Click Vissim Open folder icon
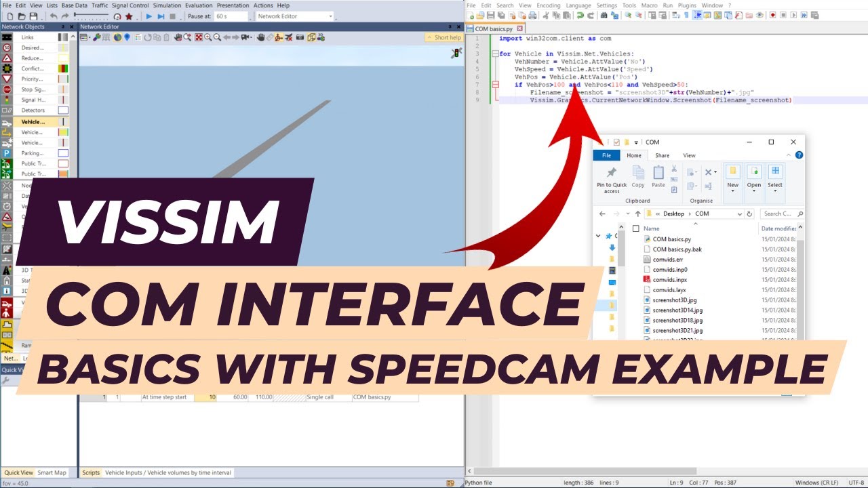This screenshot has width=868, height=488. (21, 16)
